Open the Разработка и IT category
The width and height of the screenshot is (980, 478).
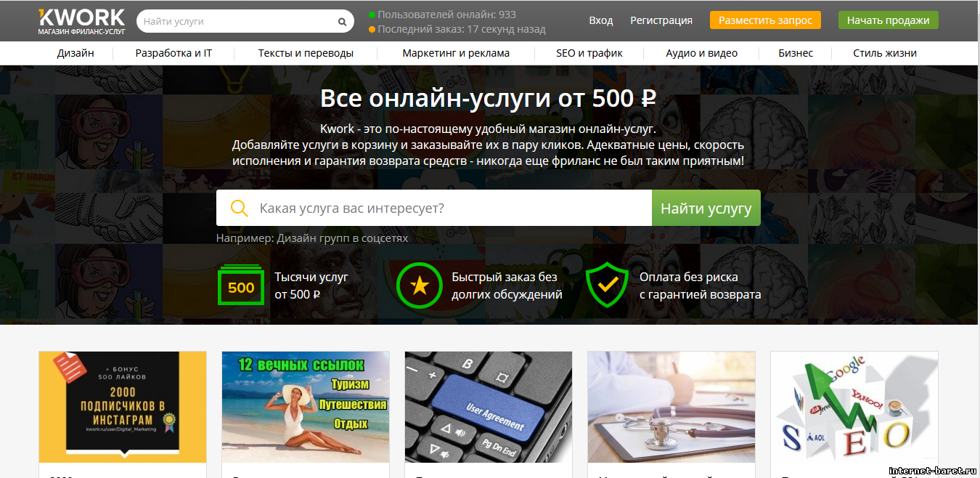pyautogui.click(x=173, y=53)
